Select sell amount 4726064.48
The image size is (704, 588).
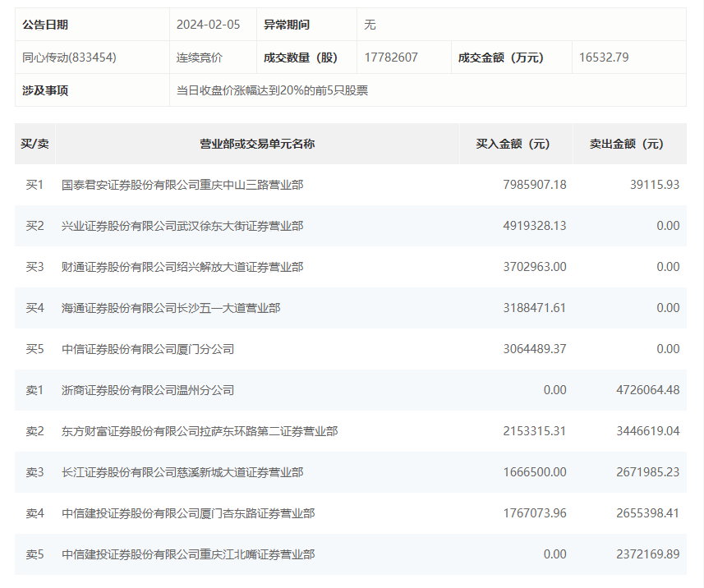pyautogui.click(x=648, y=390)
